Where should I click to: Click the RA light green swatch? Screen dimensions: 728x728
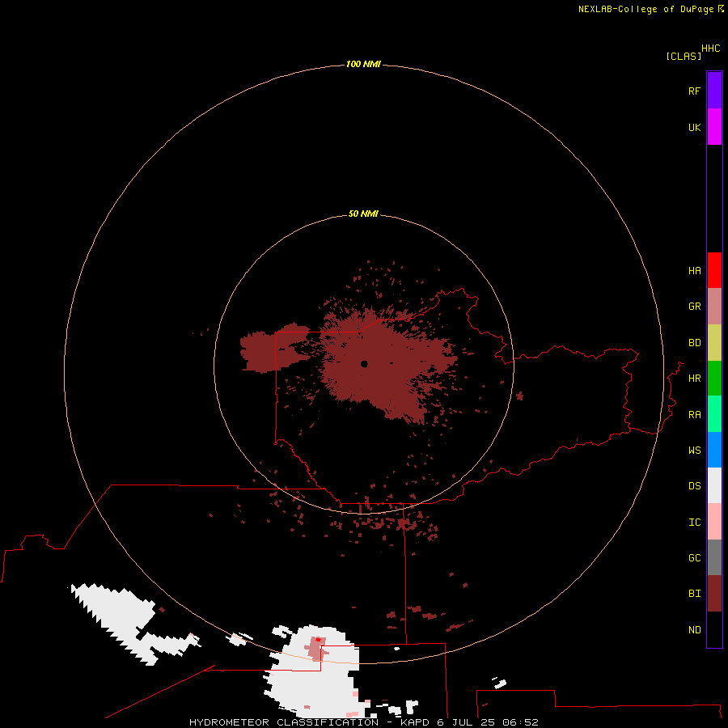click(714, 414)
